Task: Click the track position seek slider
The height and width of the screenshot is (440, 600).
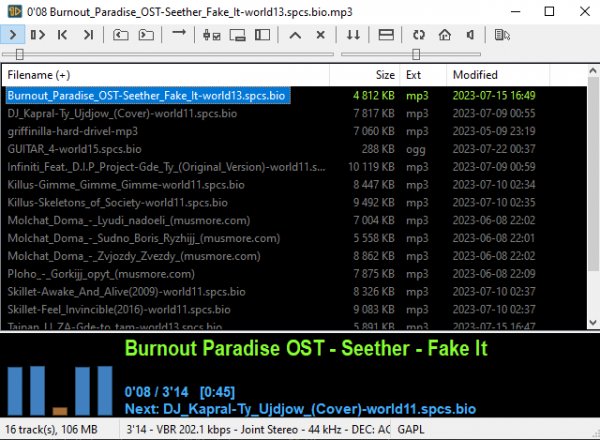Action: [x=168, y=54]
